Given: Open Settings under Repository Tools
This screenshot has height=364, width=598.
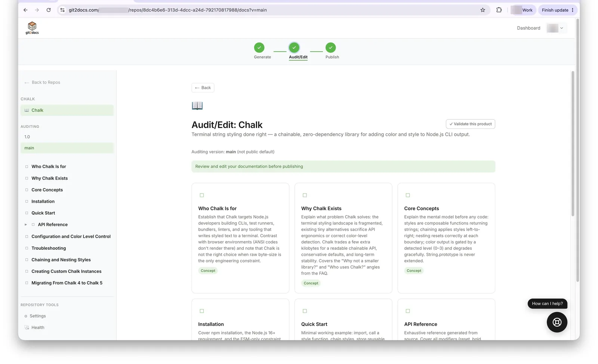Looking at the screenshot, I should [35, 316].
